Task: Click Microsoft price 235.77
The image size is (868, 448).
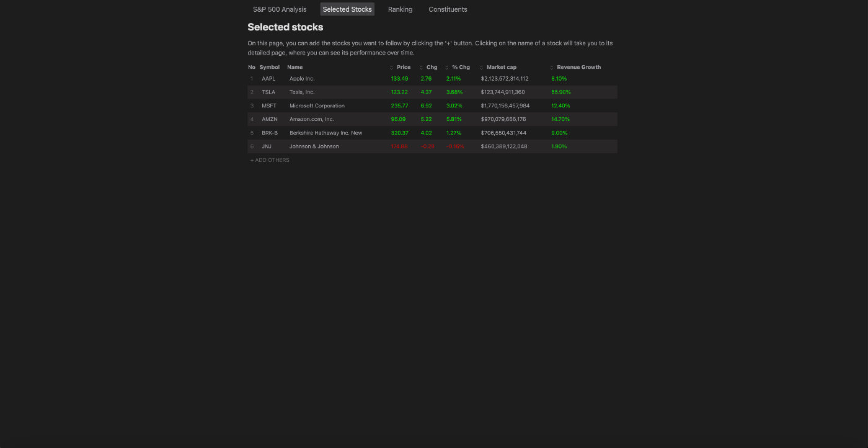Action: pos(399,106)
